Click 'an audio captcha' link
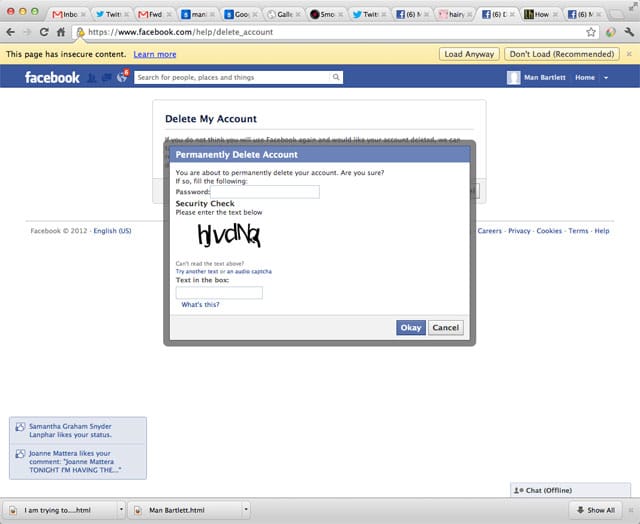The height and width of the screenshot is (524, 640). (x=249, y=271)
